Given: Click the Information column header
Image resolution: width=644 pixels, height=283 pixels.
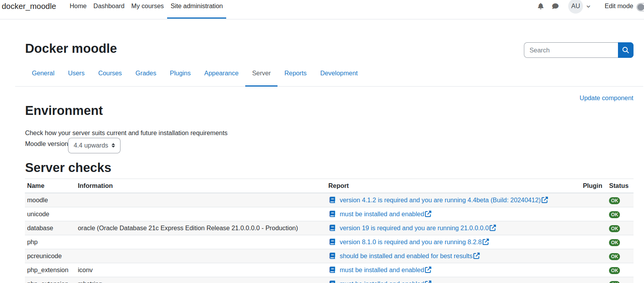Looking at the screenshot, I should (x=95, y=186).
